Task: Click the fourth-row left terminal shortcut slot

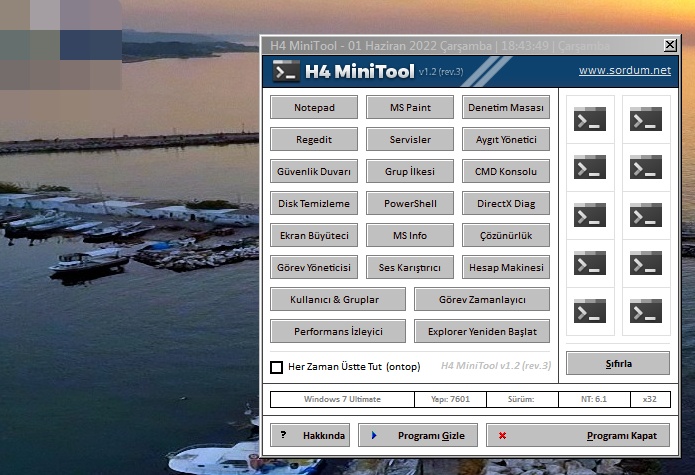Action: pyautogui.click(x=590, y=264)
